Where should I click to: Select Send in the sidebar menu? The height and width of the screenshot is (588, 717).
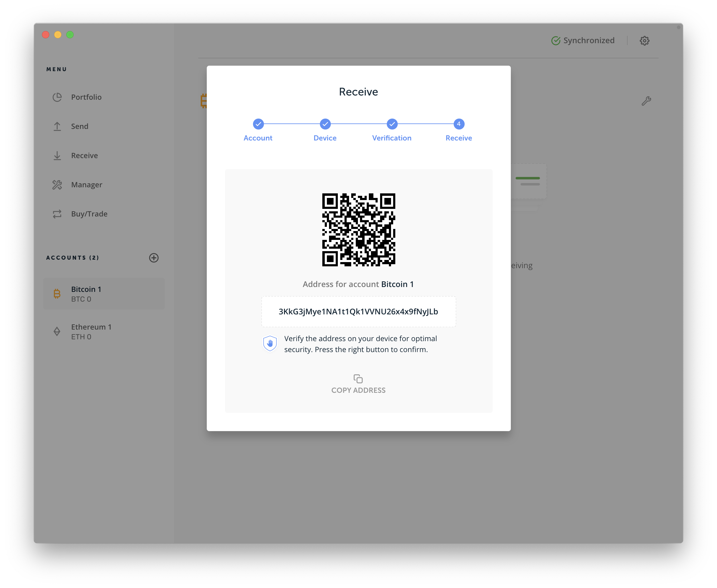click(x=80, y=126)
